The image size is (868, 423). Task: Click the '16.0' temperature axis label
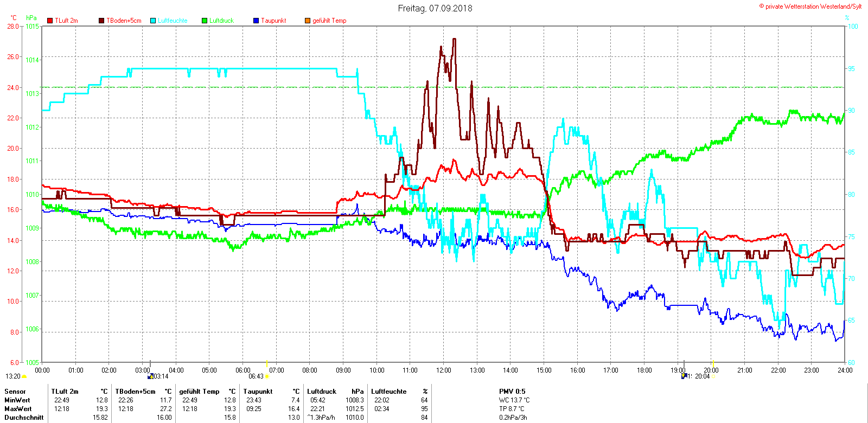click(13, 209)
